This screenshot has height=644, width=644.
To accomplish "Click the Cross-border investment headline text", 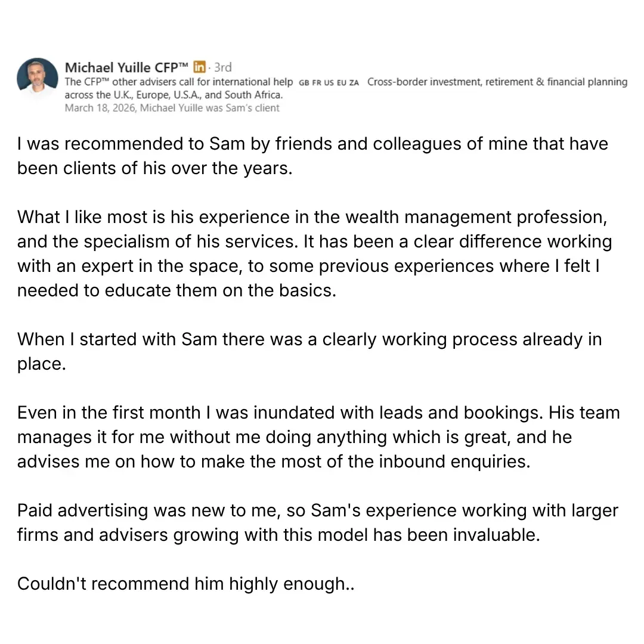I will (497, 82).
